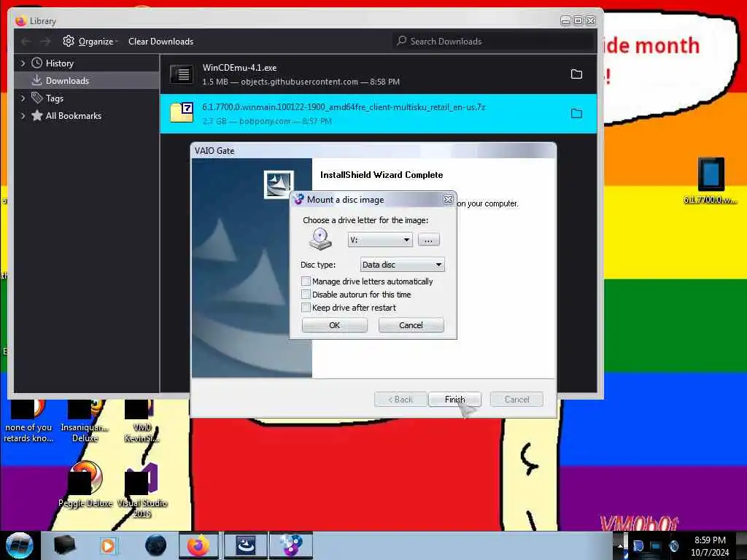Viewport: 747px width, 560px height.
Task: Open the 6.1.7700.0.w... desktop icon
Action: coord(711,181)
